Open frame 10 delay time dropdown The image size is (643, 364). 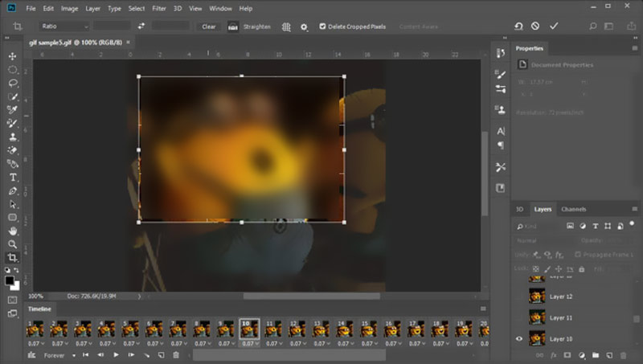249,343
